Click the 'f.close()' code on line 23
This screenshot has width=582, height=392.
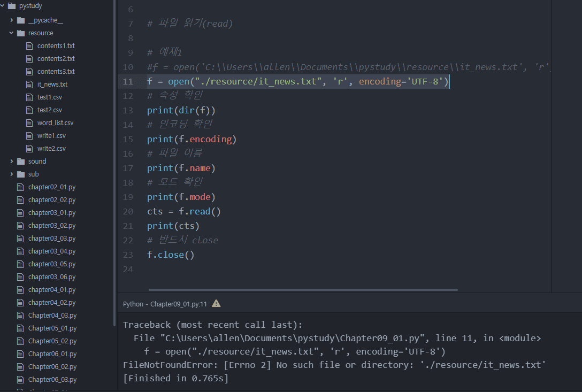click(171, 255)
